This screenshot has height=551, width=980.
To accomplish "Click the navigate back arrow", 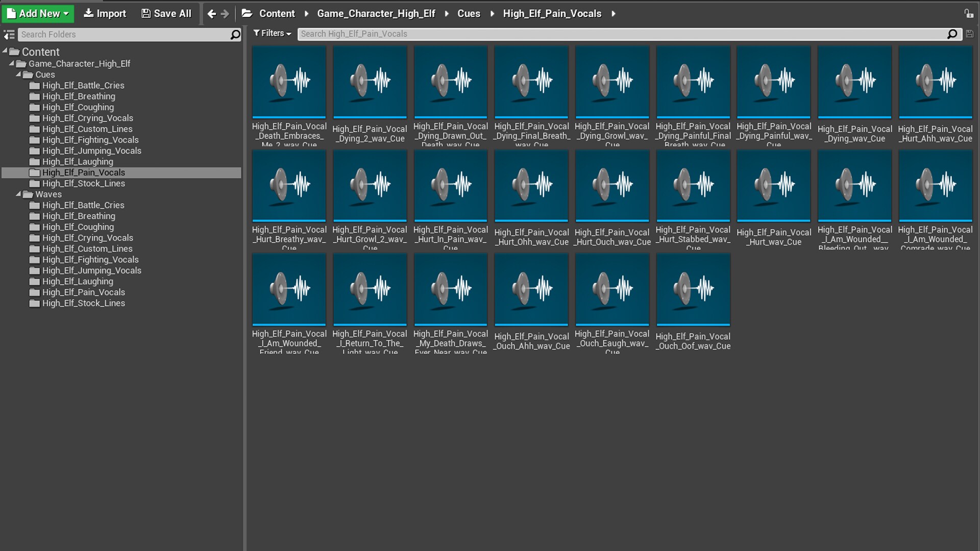I will click(x=211, y=14).
